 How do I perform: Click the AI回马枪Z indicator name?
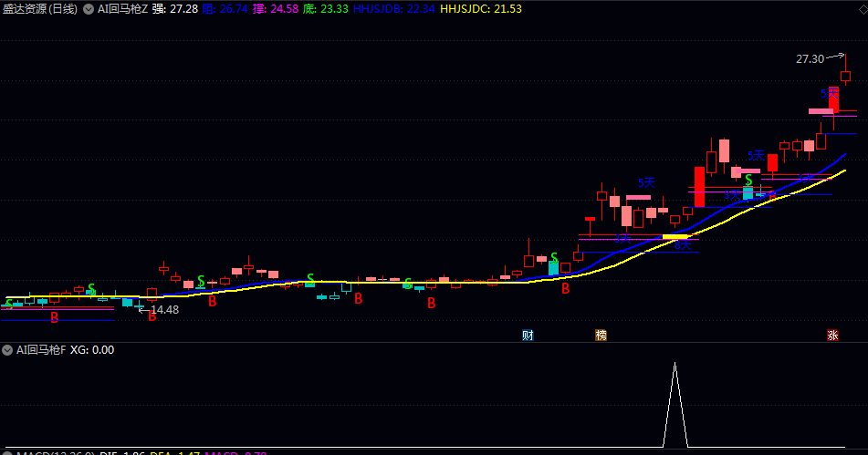pyautogui.click(x=123, y=9)
